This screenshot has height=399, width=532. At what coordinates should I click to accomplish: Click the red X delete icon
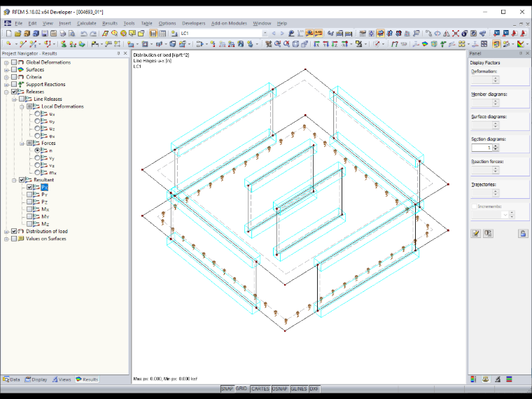coord(456,34)
